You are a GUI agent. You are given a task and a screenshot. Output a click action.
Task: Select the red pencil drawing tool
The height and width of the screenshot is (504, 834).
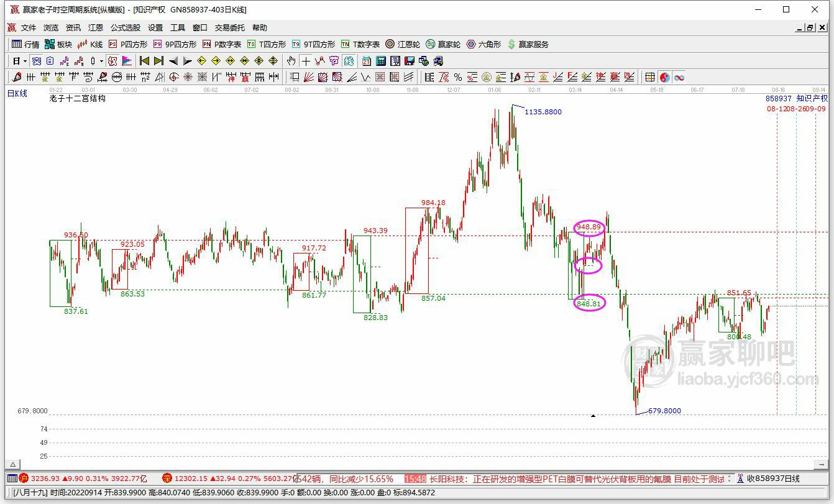pos(17,77)
